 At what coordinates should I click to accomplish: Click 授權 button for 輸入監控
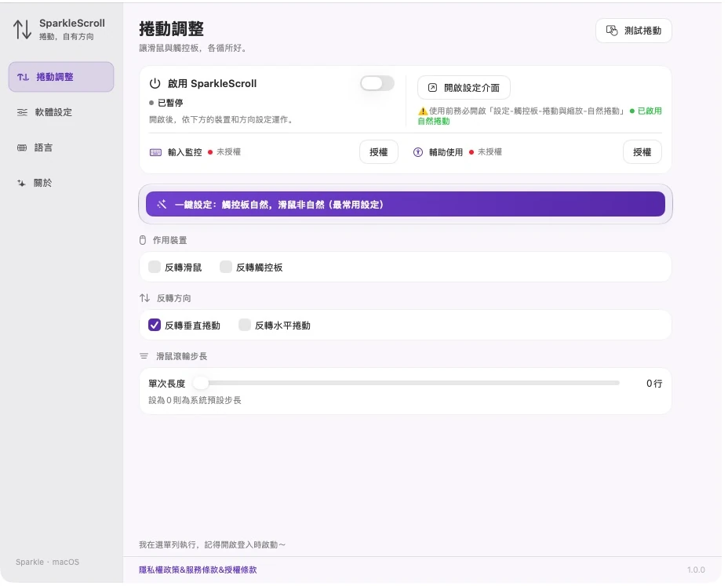coord(379,152)
